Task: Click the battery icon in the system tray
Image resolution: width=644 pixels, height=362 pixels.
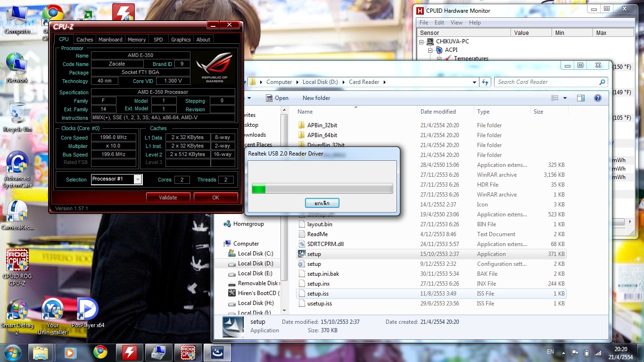Action: [x=586, y=353]
